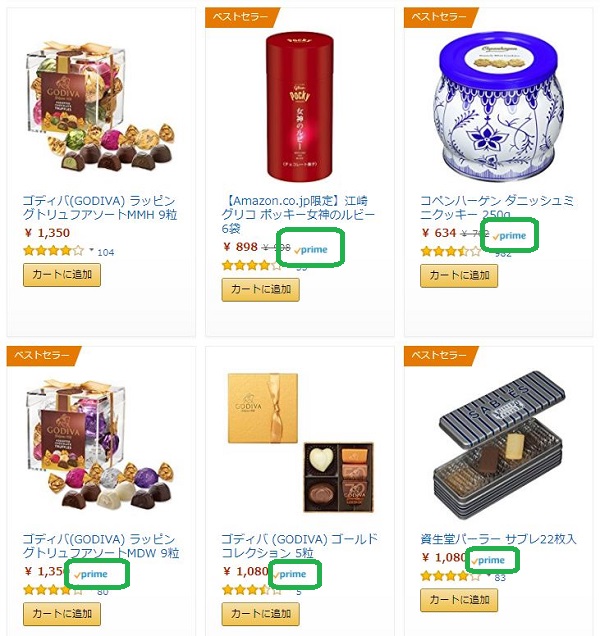Open the Godiva MMH 9粒 product title link
This screenshot has height=636, width=600.
100,208
